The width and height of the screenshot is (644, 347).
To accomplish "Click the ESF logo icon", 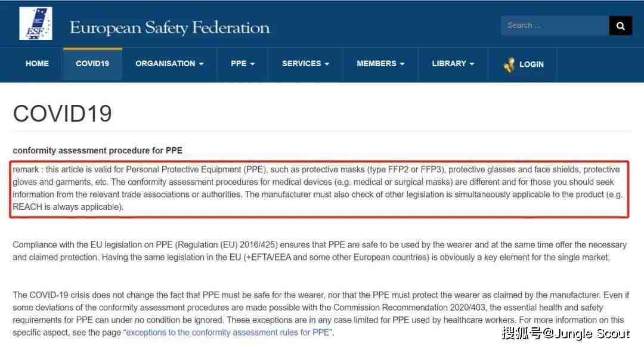I will (36, 23).
